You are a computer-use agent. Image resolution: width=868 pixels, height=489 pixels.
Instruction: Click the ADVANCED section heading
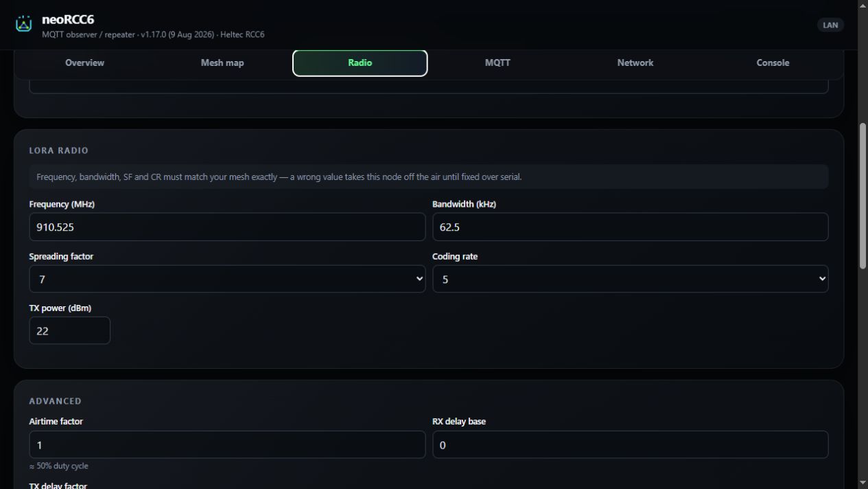click(x=55, y=401)
